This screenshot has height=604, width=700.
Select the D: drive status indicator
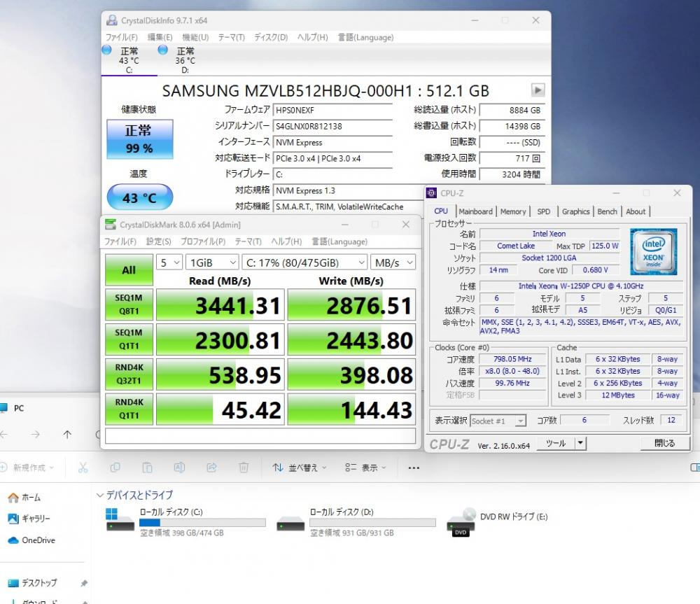185,59
